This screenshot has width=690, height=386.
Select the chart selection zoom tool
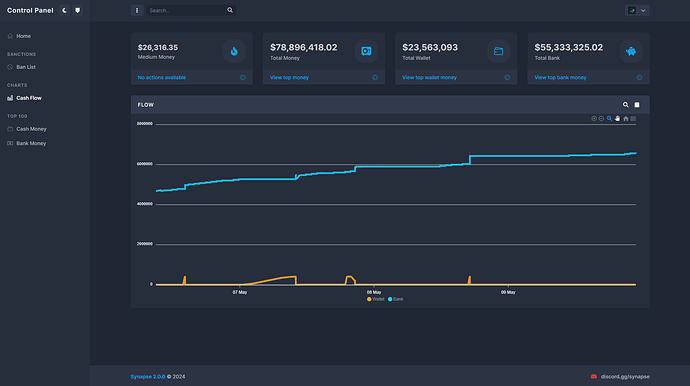[609, 118]
